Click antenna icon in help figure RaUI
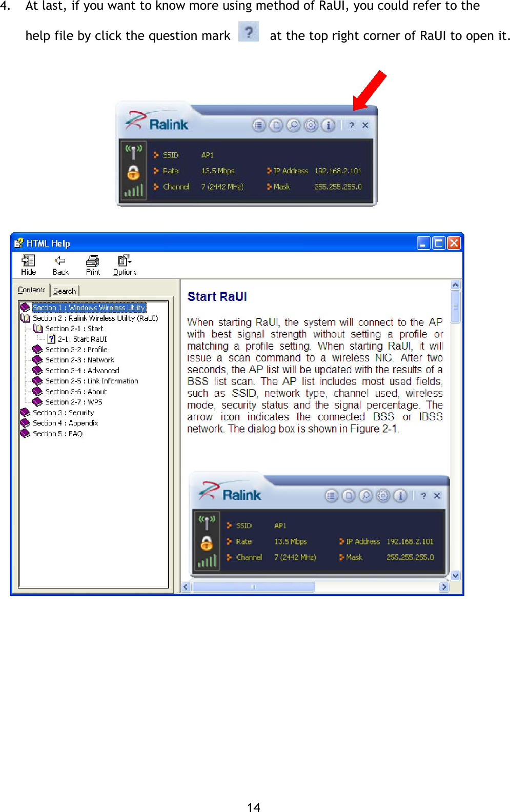 pyautogui.click(x=207, y=522)
